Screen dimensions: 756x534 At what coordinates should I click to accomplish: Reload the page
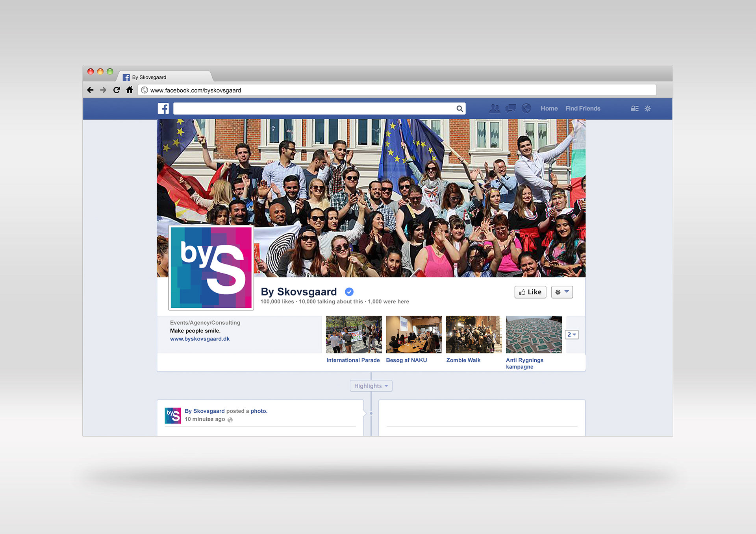117,90
